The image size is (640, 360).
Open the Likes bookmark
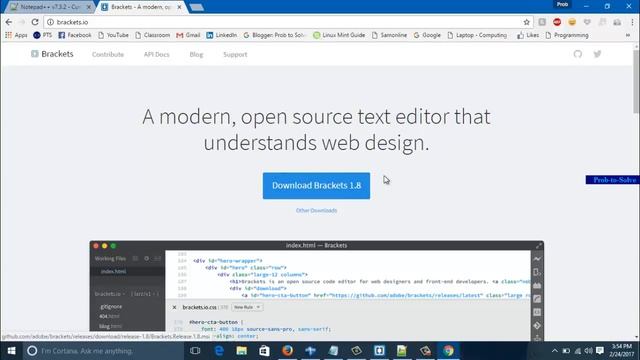[x=528, y=35]
